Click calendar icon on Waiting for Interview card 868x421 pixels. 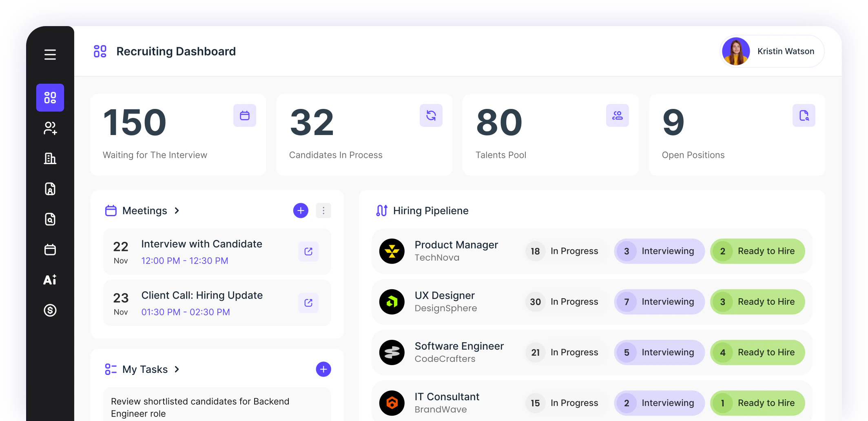pos(245,115)
